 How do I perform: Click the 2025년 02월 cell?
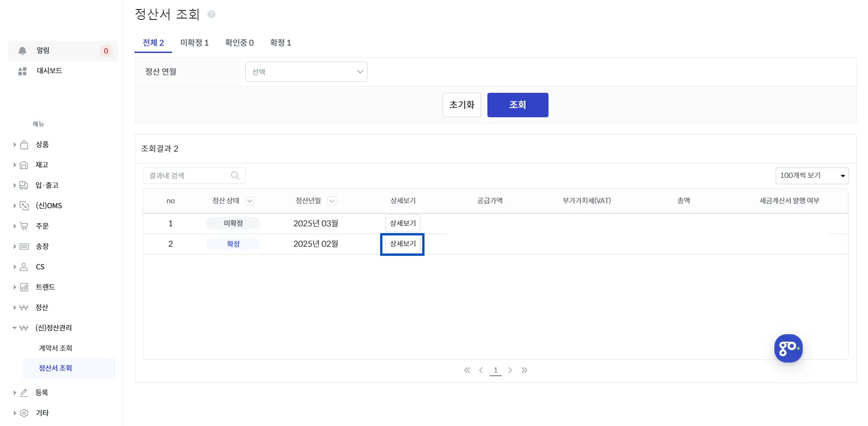pos(316,244)
